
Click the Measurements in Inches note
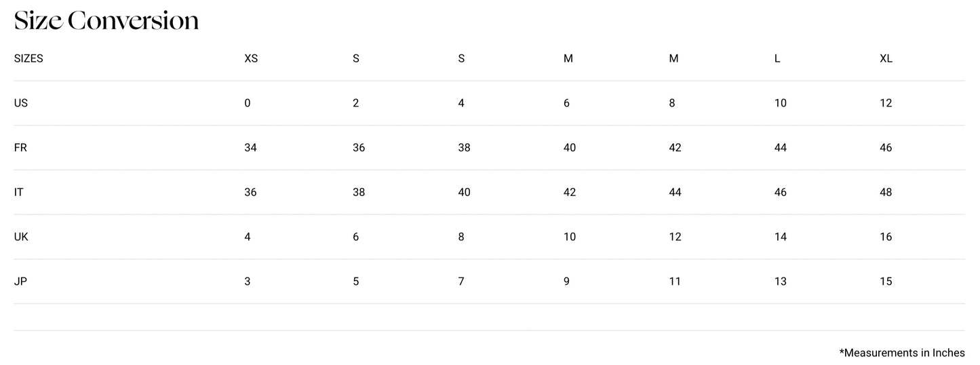pyautogui.click(x=901, y=353)
